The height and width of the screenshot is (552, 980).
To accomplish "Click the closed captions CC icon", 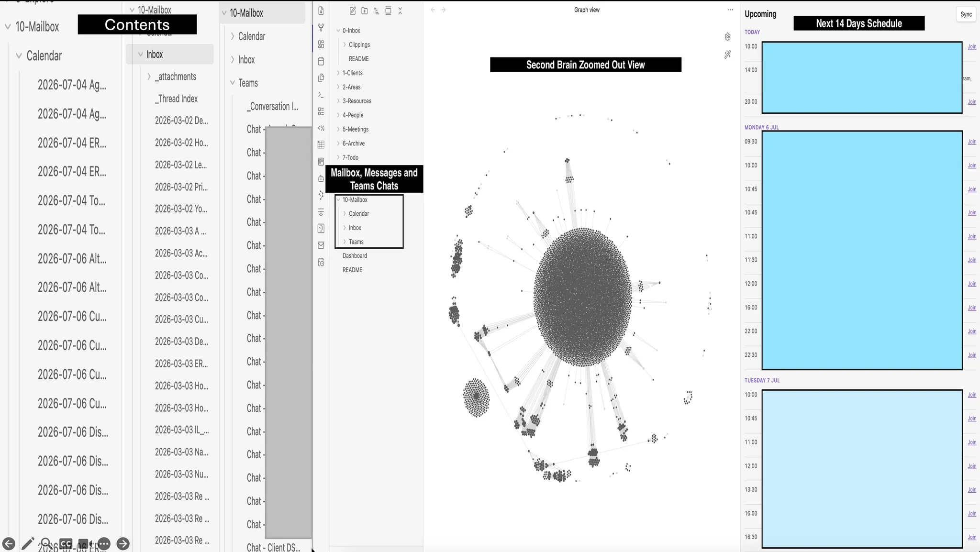I will click(x=66, y=544).
